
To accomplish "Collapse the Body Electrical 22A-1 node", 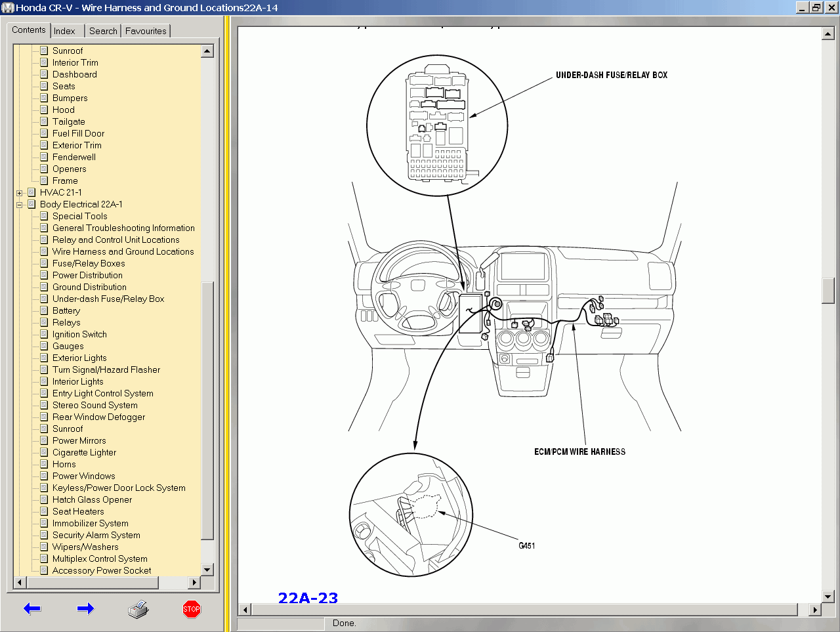I will click(19, 205).
